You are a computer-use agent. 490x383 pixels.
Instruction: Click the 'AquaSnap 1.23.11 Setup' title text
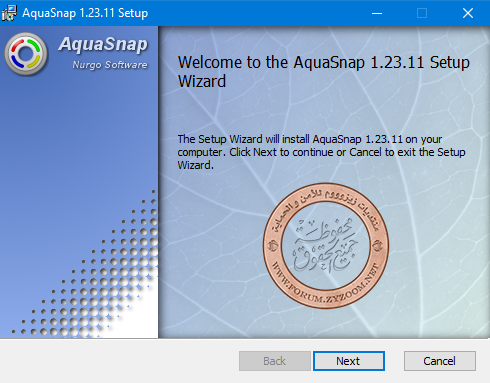85,13
